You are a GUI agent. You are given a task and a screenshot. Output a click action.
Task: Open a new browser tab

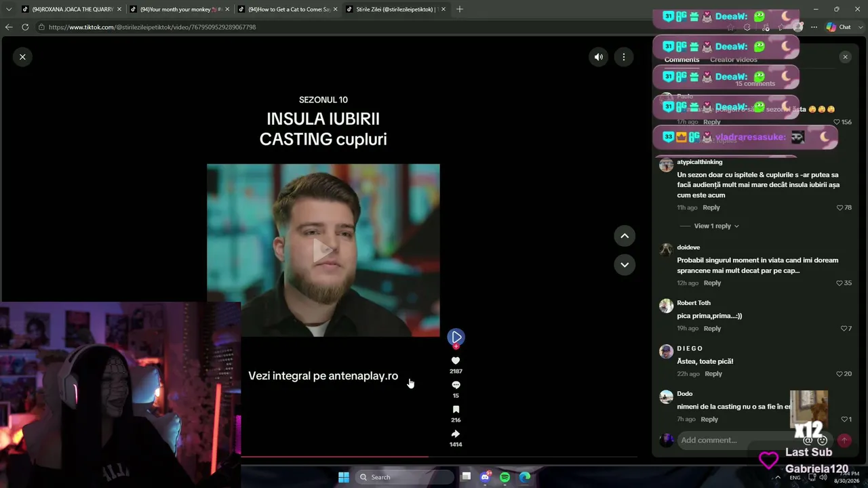coord(459,9)
